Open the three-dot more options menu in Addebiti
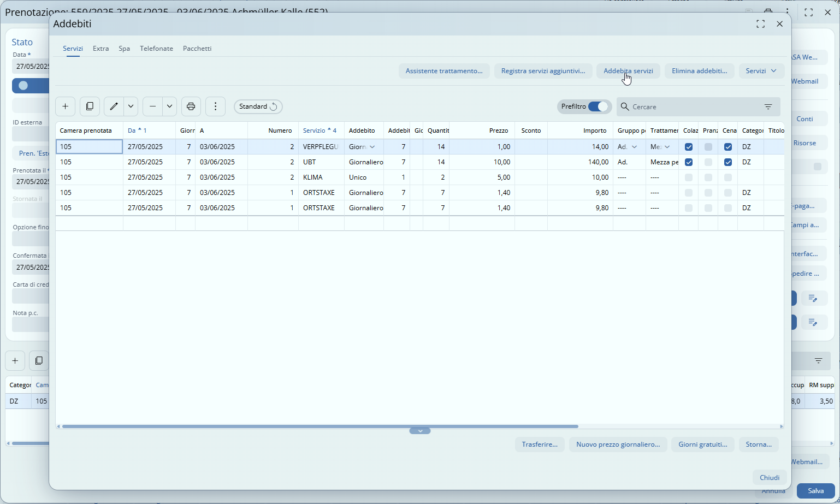 (216, 106)
